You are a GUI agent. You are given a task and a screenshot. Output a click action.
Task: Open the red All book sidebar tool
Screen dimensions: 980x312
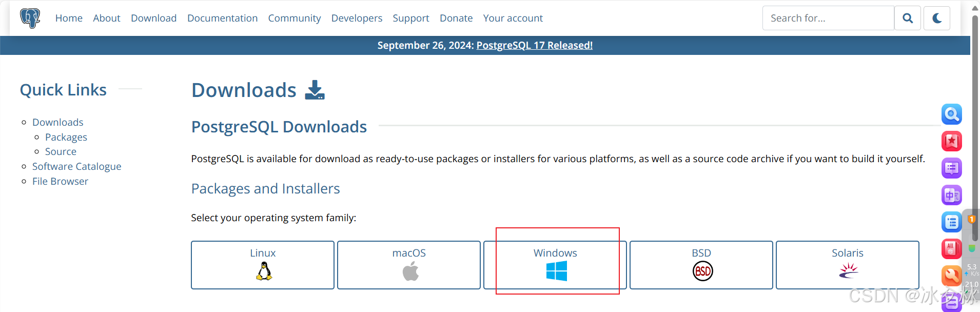pyautogui.click(x=951, y=249)
